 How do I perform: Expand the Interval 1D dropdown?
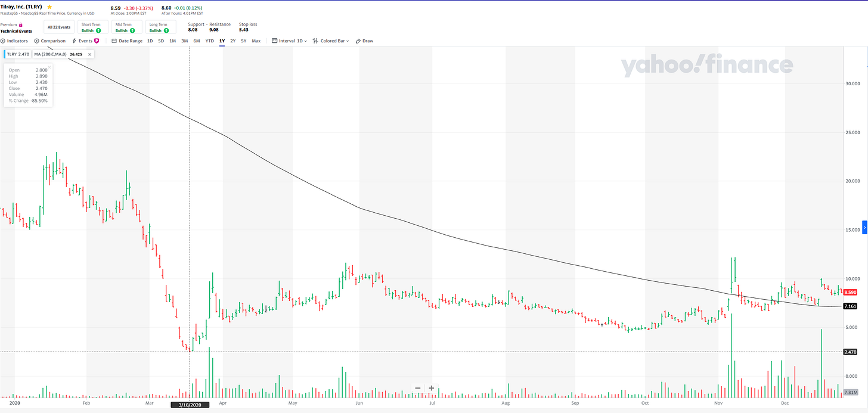[x=289, y=41]
